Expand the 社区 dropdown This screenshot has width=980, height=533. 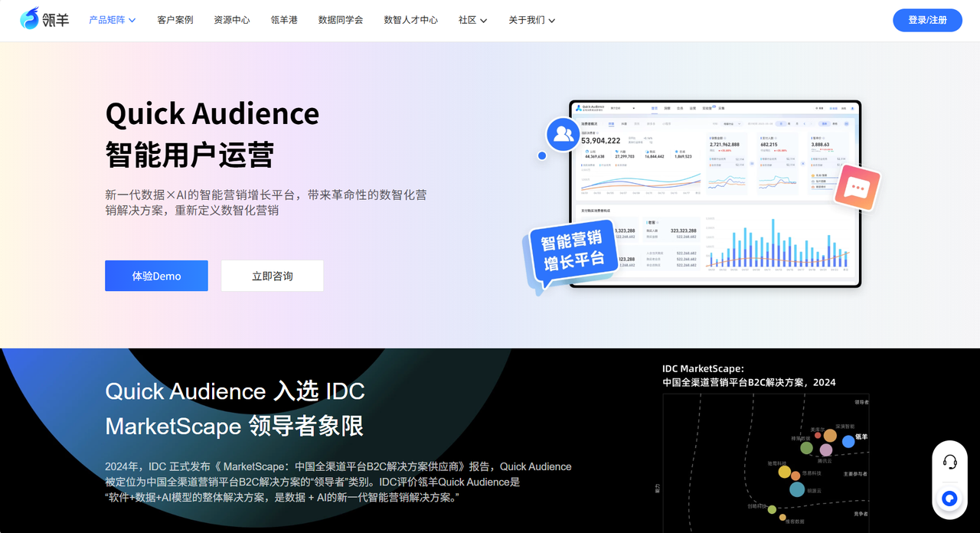click(473, 20)
